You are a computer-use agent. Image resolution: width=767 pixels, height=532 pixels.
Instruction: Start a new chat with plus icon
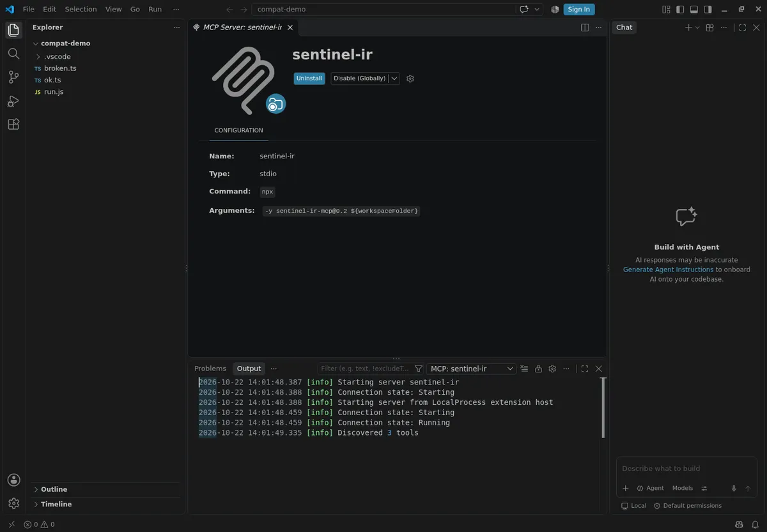tap(688, 27)
